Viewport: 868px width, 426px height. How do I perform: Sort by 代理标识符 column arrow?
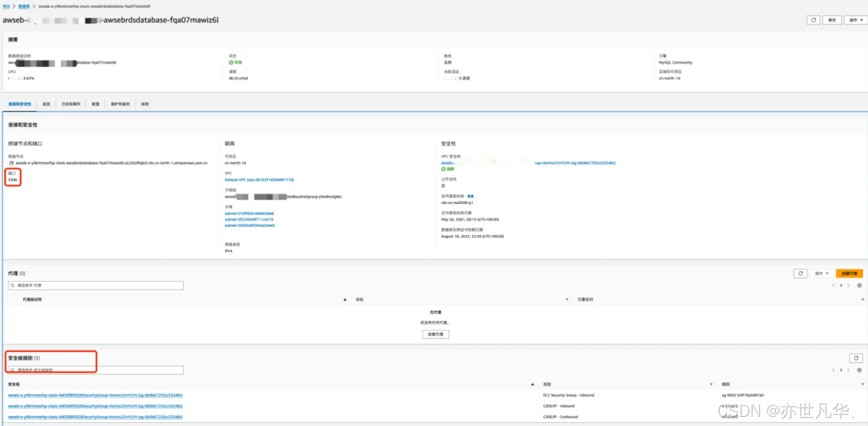[345, 300]
